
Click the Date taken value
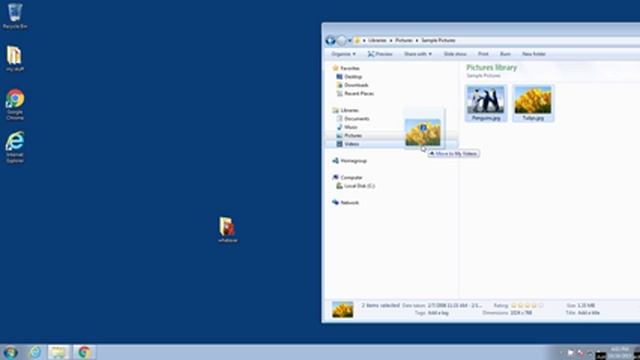454,305
